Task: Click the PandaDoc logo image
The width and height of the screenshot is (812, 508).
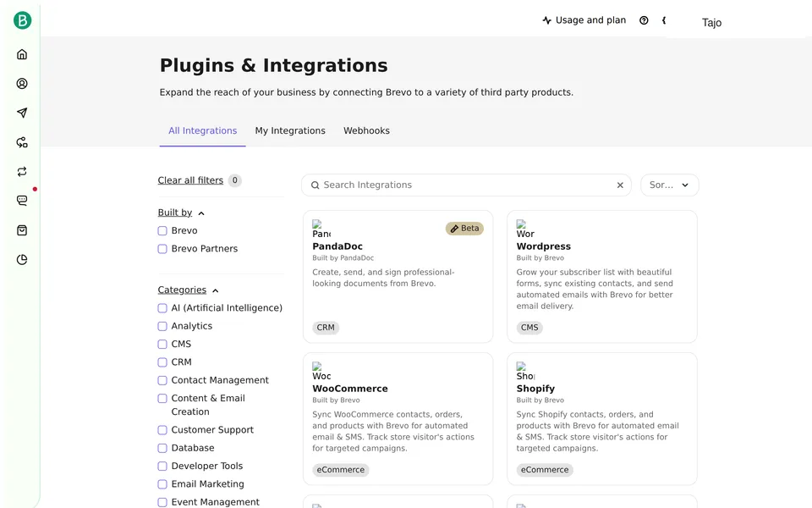Action: [x=321, y=229]
